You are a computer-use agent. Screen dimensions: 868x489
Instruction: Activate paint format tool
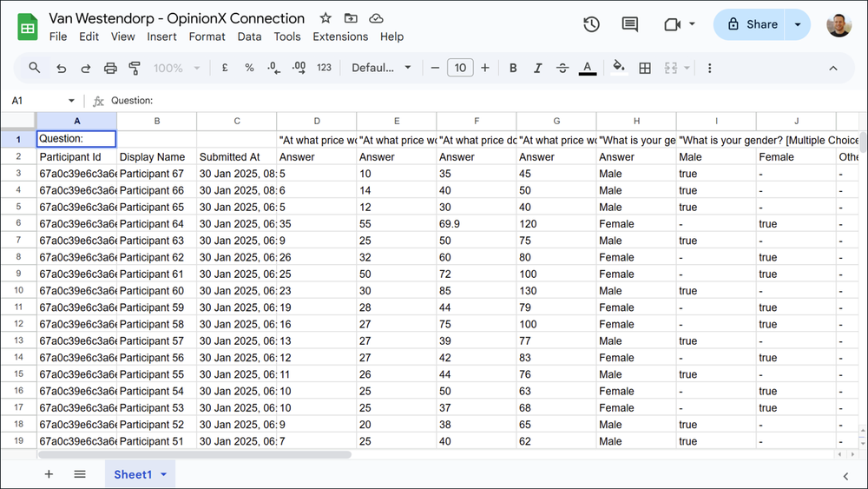point(135,68)
